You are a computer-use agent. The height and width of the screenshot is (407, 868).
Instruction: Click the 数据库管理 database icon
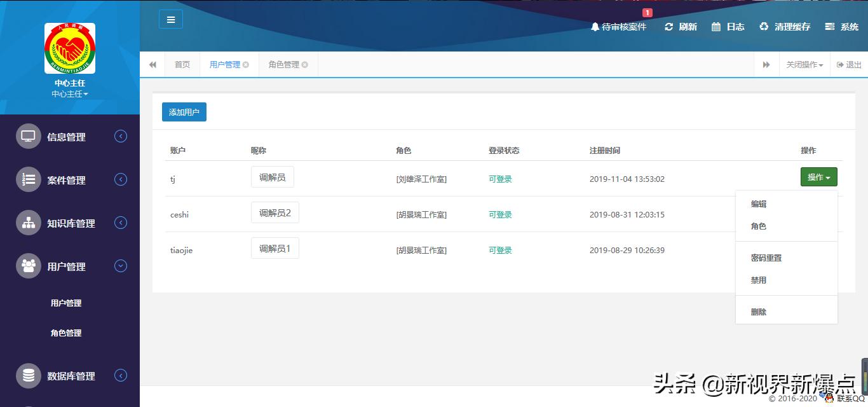(28, 376)
